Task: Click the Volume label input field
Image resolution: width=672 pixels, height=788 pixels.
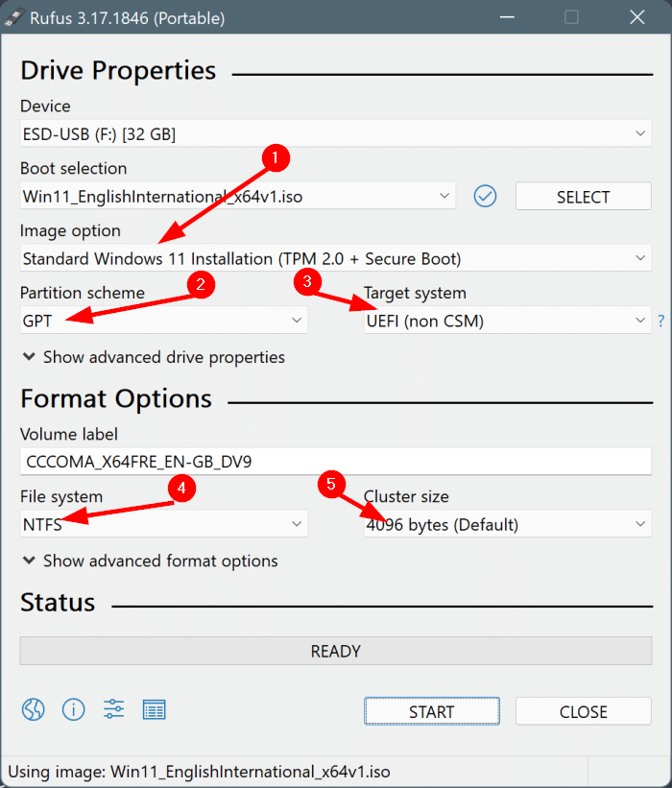Action: 336,462
